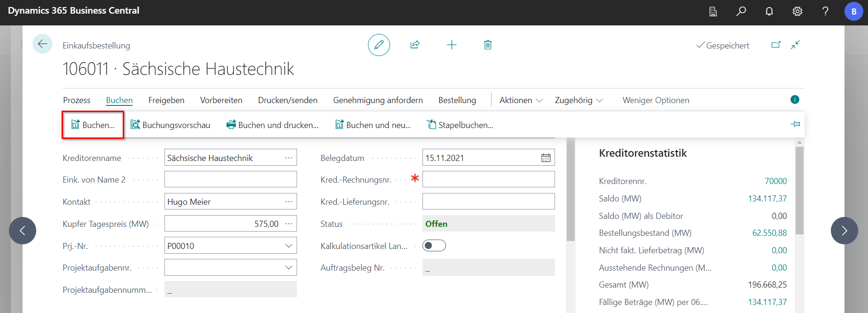The width and height of the screenshot is (868, 313).
Task: Toggle the Kalkulationsartikel switch
Action: tap(434, 246)
